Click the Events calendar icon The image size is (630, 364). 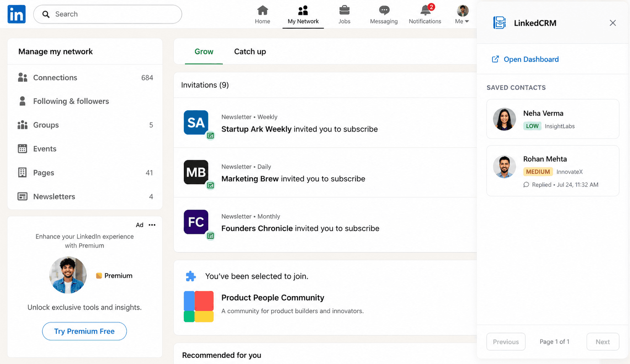tap(23, 149)
